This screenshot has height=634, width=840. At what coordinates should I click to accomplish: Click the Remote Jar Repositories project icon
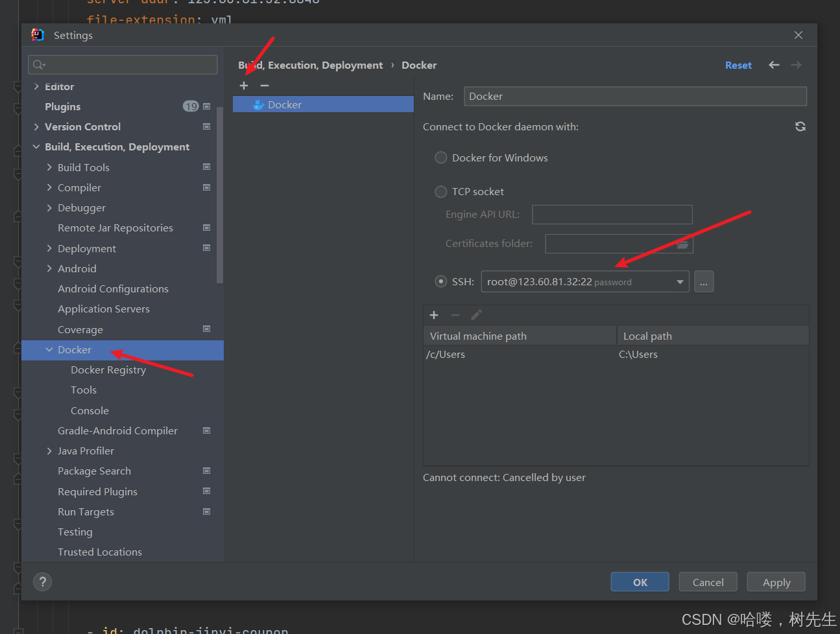pyautogui.click(x=207, y=228)
